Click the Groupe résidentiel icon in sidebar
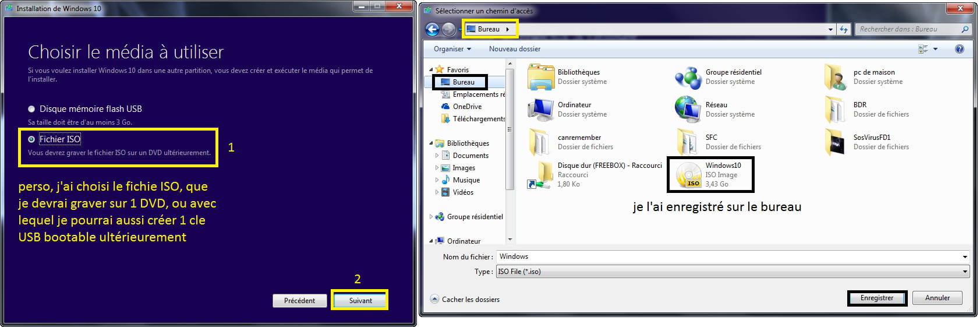Screen dimensions: 980x327 tap(440, 217)
